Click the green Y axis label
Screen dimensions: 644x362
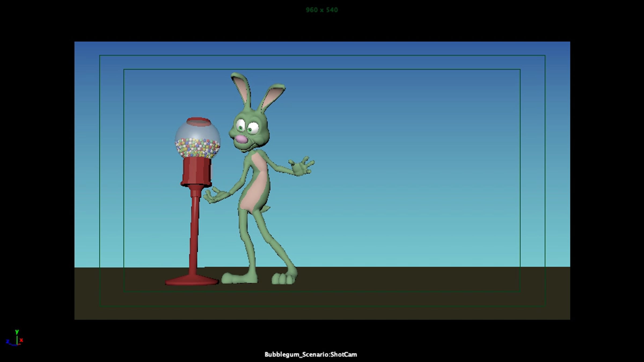pyautogui.click(x=17, y=332)
